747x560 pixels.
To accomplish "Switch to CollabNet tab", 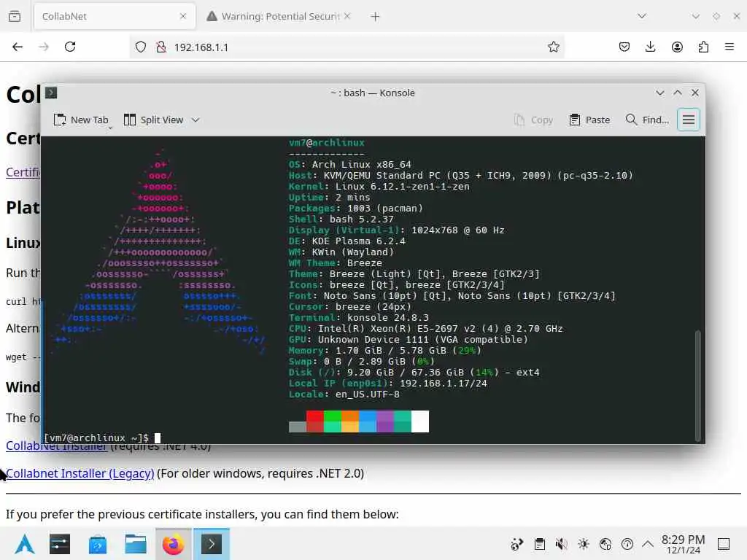I will tap(115, 16).
